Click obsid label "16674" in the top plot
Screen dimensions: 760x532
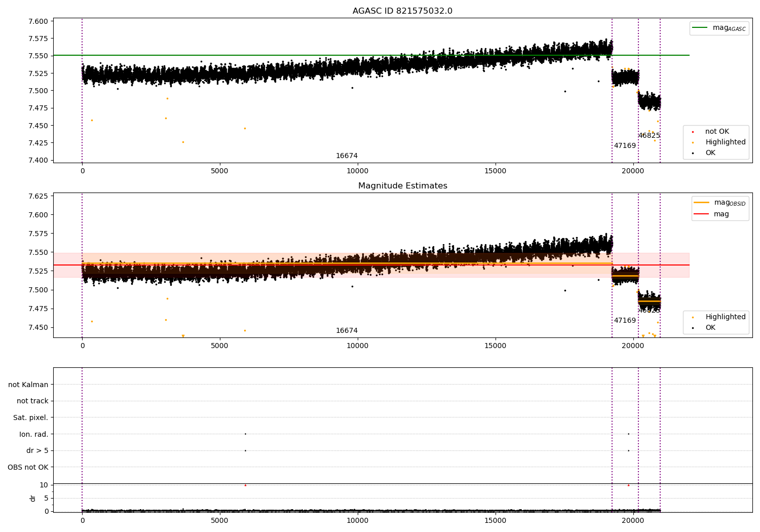347,156
